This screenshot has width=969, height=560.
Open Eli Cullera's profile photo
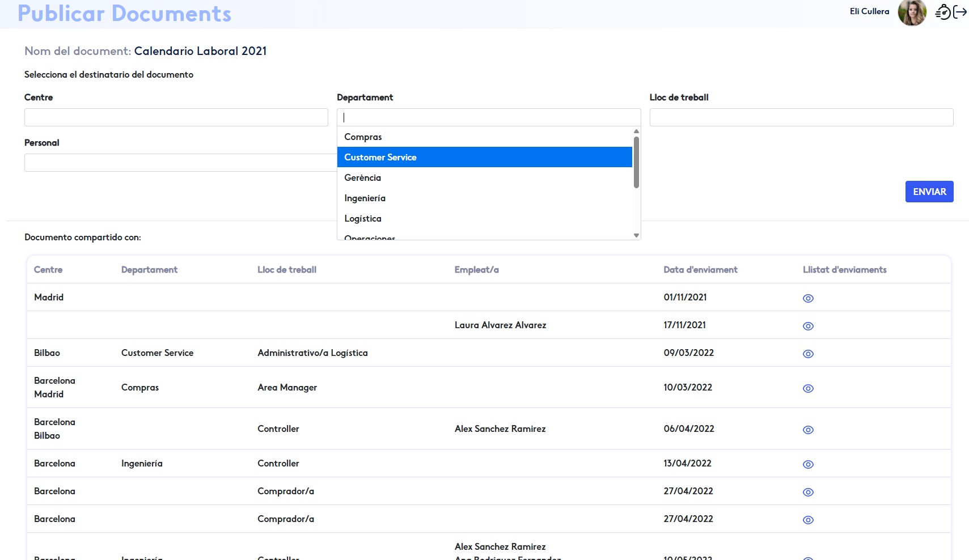click(x=912, y=12)
